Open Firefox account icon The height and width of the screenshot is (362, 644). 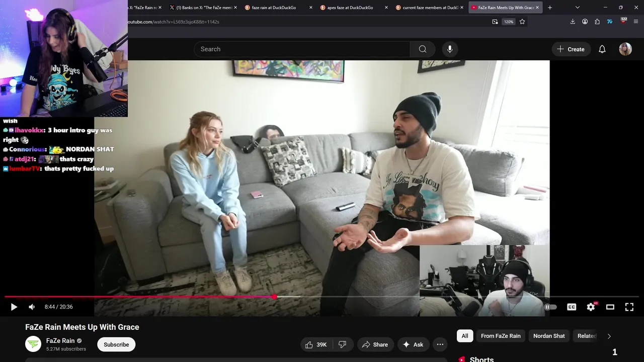pyautogui.click(x=585, y=22)
